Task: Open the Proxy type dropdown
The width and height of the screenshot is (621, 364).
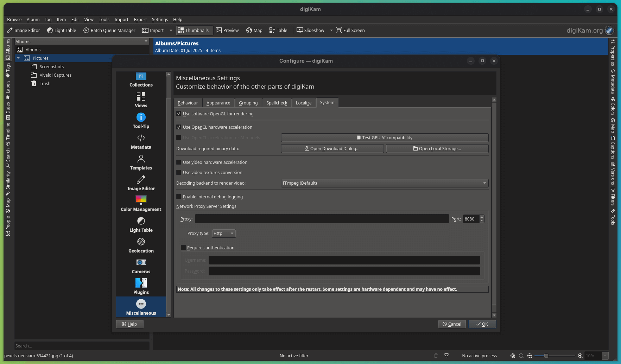Action: (x=224, y=233)
